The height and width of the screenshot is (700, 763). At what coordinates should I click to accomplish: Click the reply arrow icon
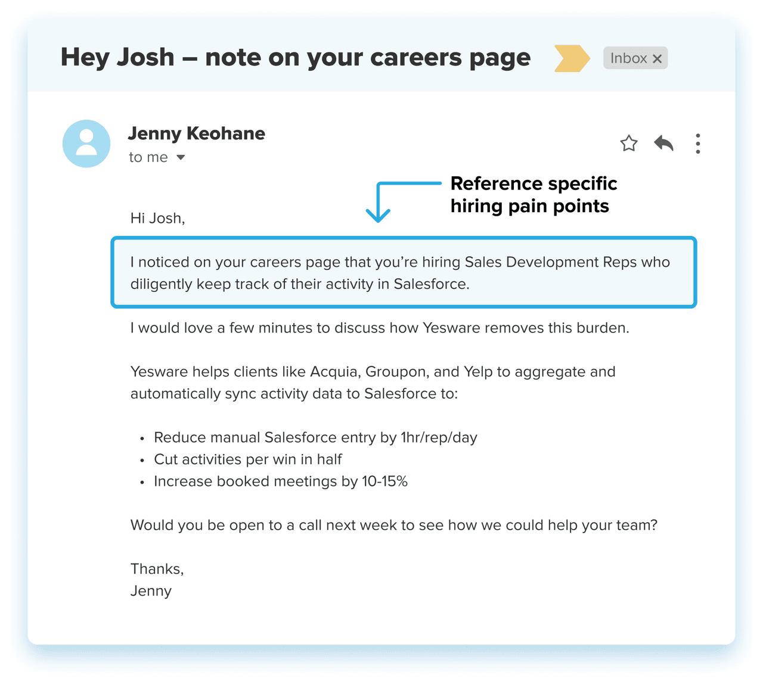663,144
